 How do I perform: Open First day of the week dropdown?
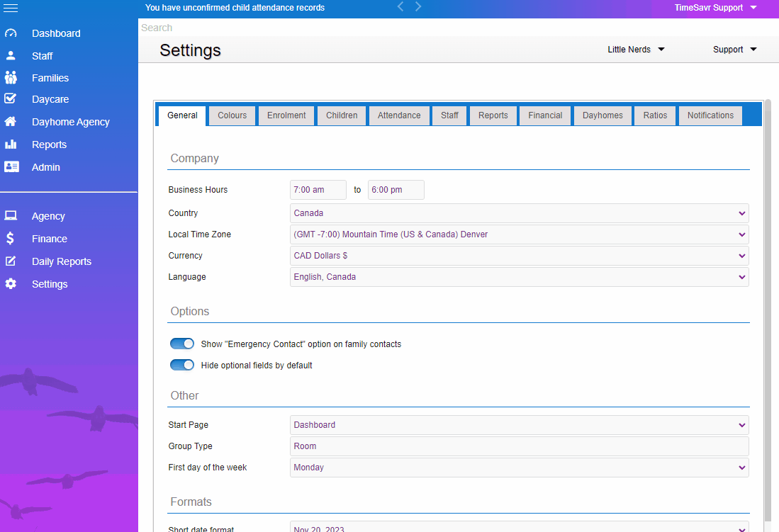[519, 468]
